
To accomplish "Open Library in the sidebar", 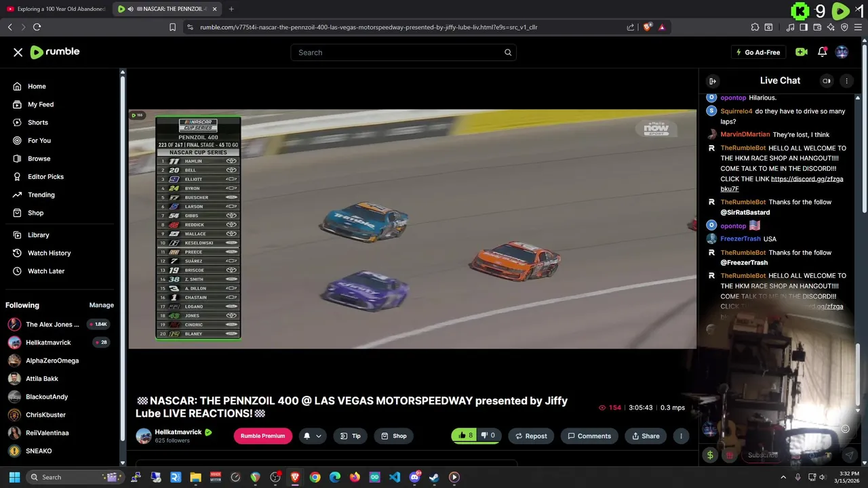I will click(39, 235).
